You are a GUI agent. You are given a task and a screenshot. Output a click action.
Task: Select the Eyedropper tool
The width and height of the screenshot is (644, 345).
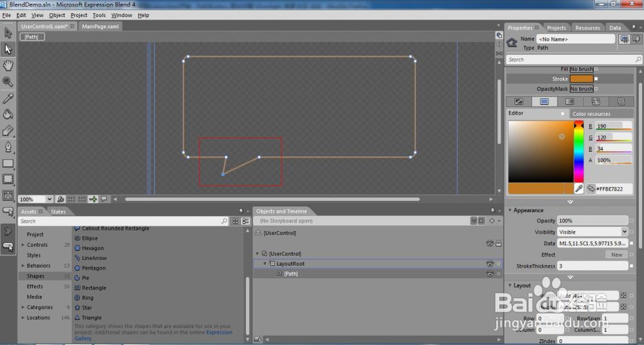[8, 98]
